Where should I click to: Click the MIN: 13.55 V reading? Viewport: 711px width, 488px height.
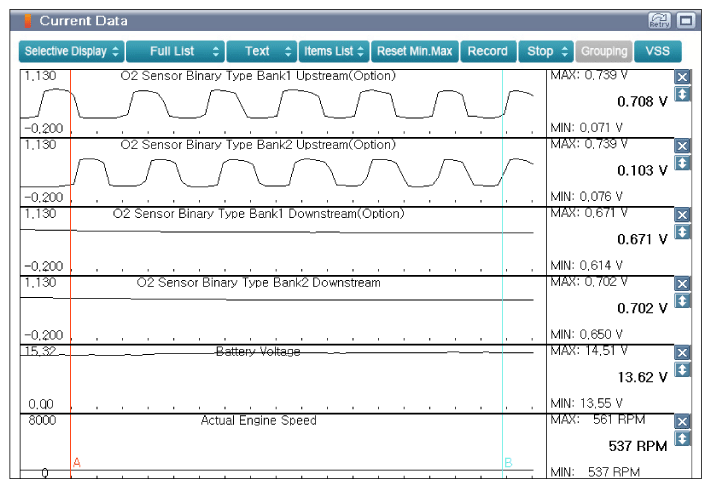[586, 403]
